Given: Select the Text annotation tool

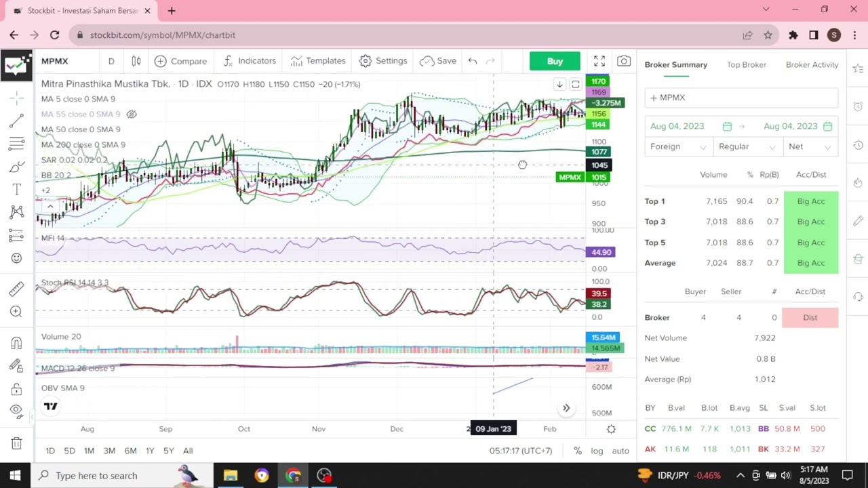Looking at the screenshot, I should (x=16, y=189).
